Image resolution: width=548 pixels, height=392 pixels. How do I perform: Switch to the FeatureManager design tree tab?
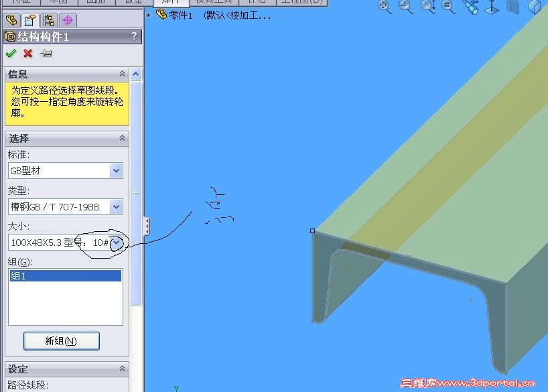tap(11, 20)
